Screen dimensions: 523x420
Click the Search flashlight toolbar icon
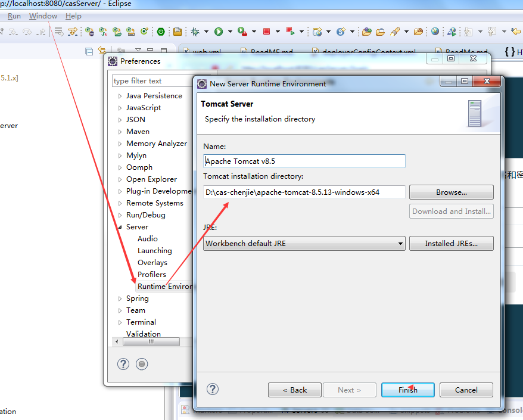pyautogui.click(x=395, y=32)
